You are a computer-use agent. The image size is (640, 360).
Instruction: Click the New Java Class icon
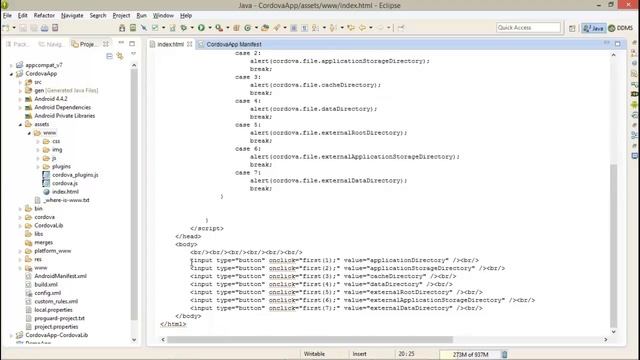coord(248,28)
